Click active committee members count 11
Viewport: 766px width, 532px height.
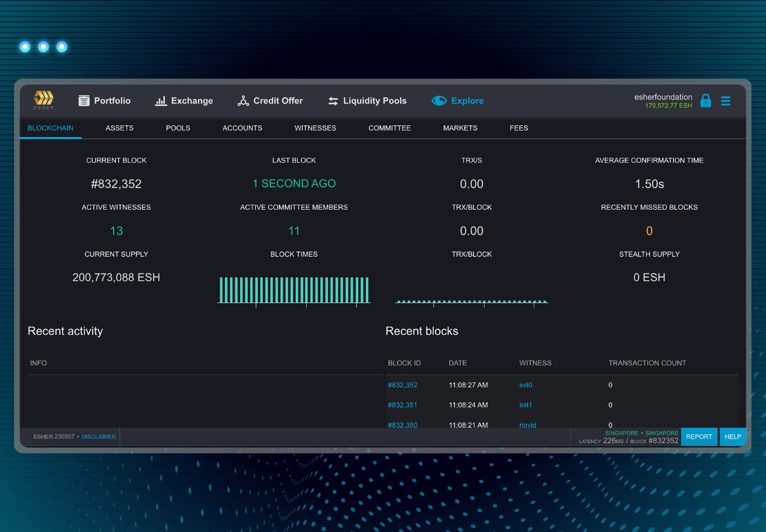click(294, 231)
